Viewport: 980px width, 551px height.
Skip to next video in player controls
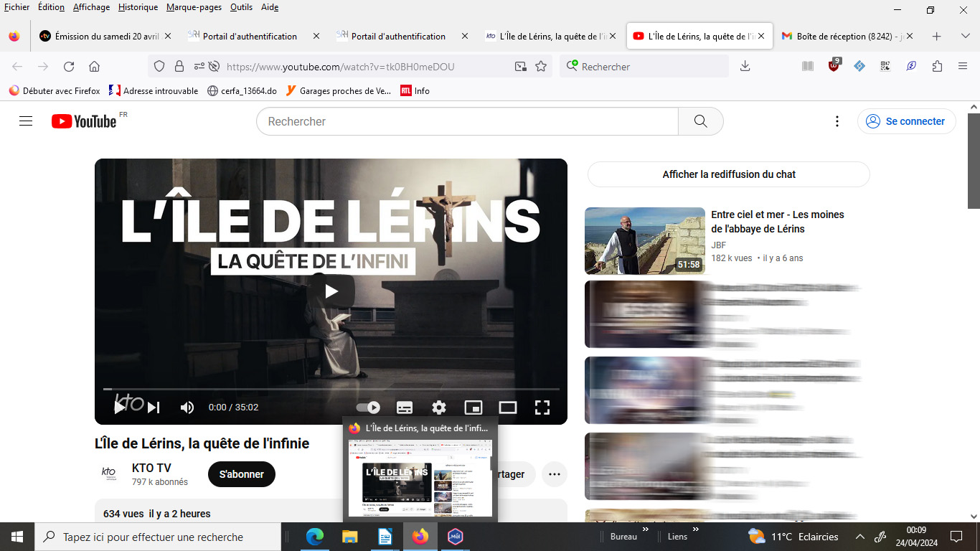154,408
